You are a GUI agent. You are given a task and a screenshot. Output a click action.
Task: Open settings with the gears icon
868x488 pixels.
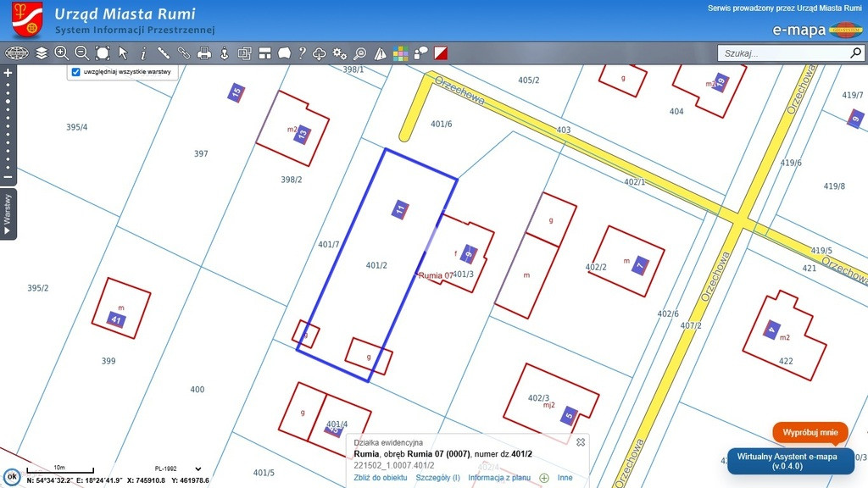[339, 53]
